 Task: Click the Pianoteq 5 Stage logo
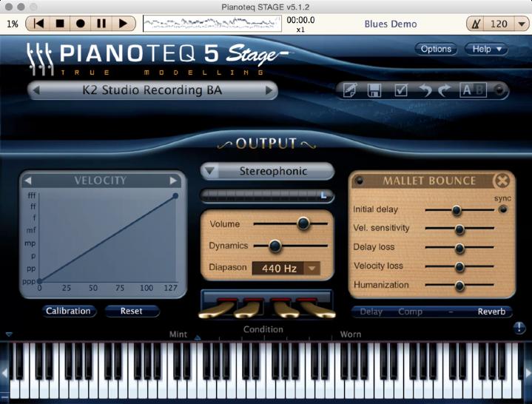(158, 59)
